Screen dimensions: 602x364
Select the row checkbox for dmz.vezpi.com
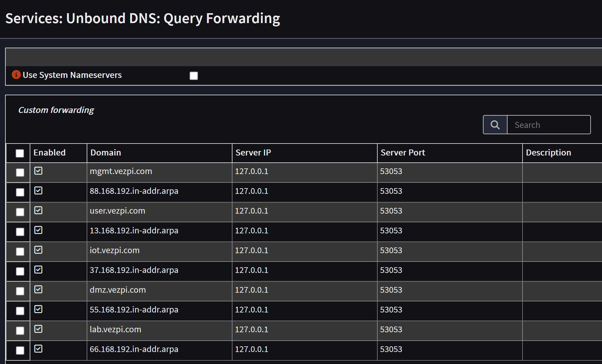tap(19, 291)
